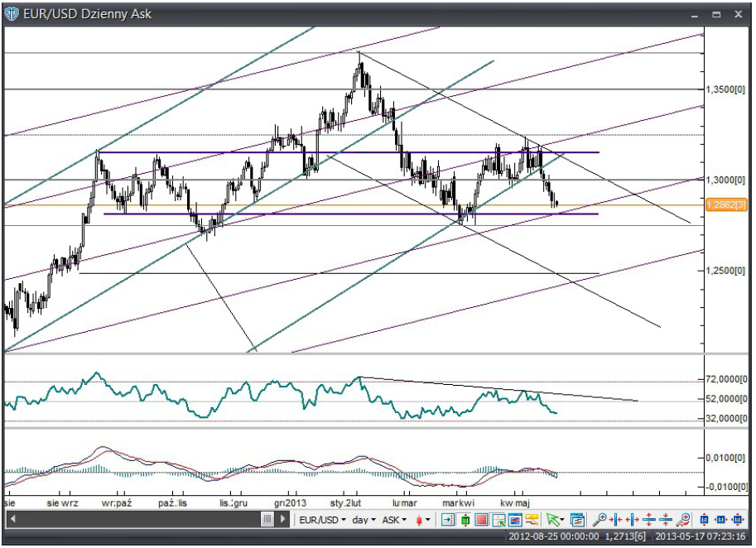Screen dimensions: 756x548
Task: Click the 52,0000 RSI level label
Action: point(726,399)
